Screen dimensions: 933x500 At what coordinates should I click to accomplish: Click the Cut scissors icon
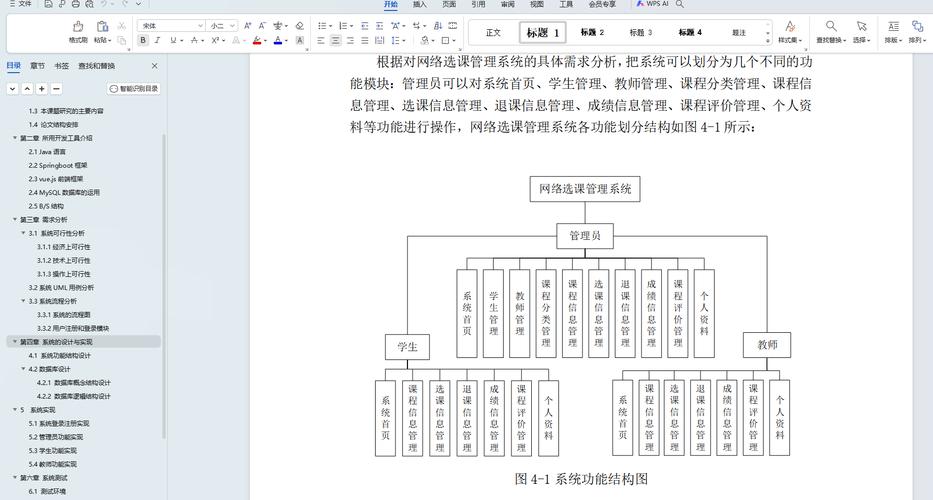[122, 26]
